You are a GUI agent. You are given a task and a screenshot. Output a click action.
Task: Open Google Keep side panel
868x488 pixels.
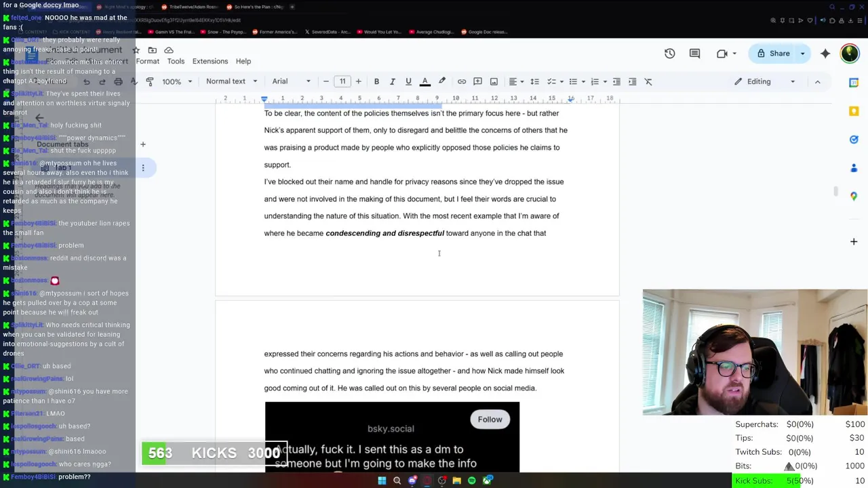854,111
